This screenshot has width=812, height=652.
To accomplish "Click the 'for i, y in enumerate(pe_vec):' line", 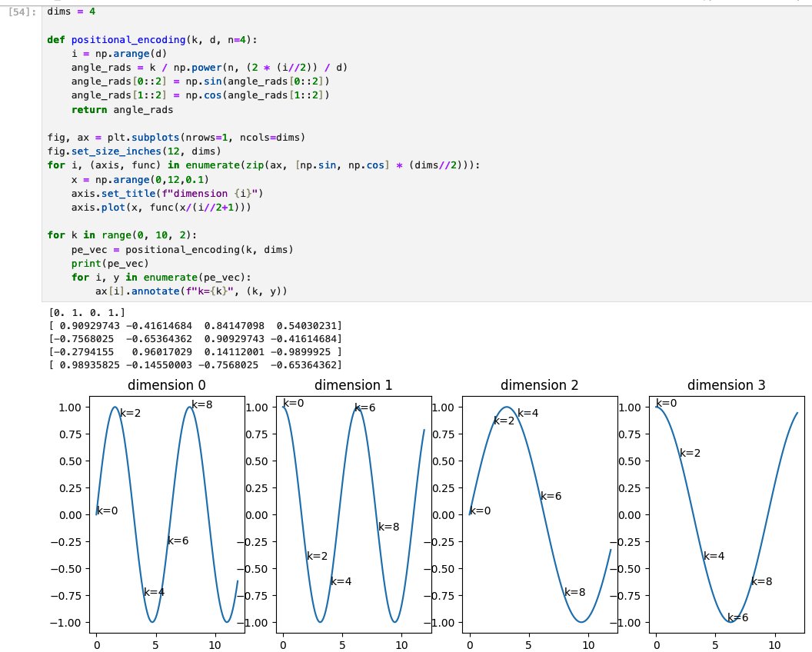I will coord(161,278).
